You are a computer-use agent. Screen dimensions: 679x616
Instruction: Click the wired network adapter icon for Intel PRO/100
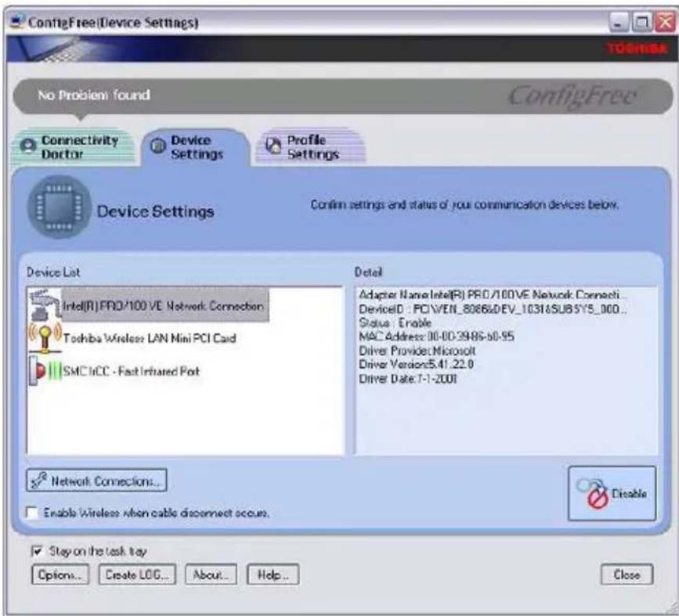pyautogui.click(x=45, y=305)
